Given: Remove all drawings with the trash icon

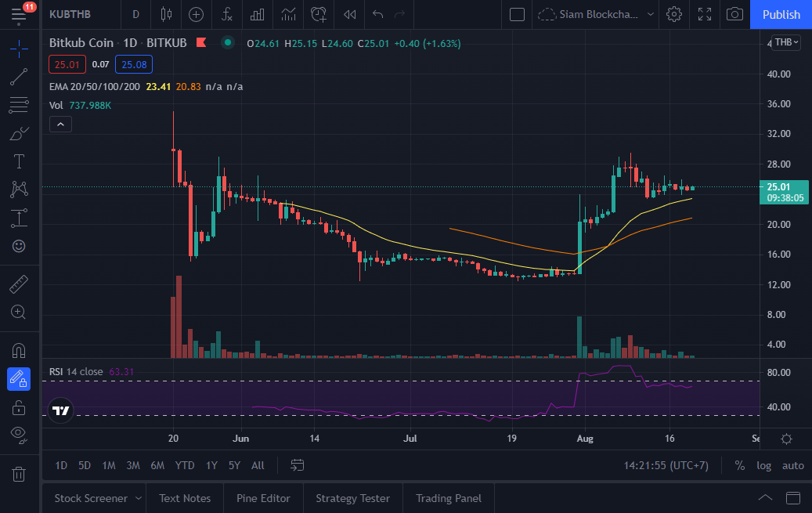Looking at the screenshot, I should (x=20, y=474).
